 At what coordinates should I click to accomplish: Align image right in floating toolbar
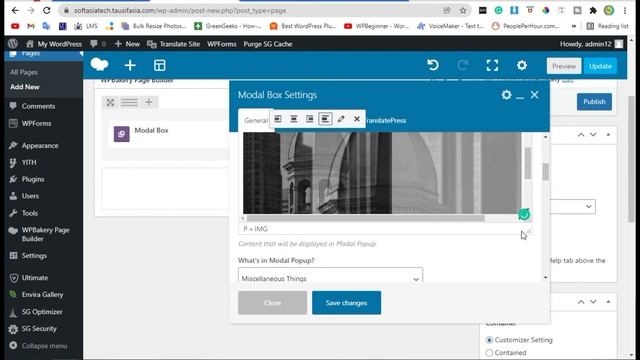(x=309, y=119)
